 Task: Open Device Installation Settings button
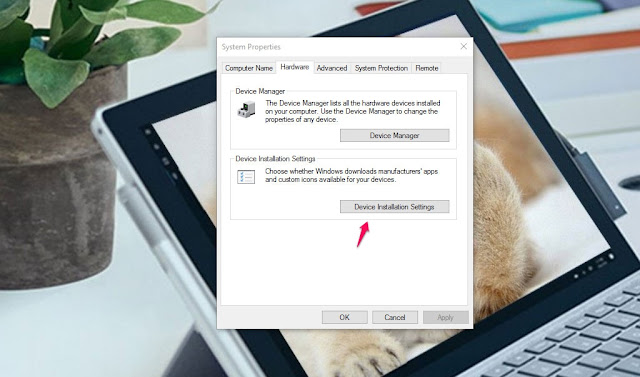coord(394,207)
